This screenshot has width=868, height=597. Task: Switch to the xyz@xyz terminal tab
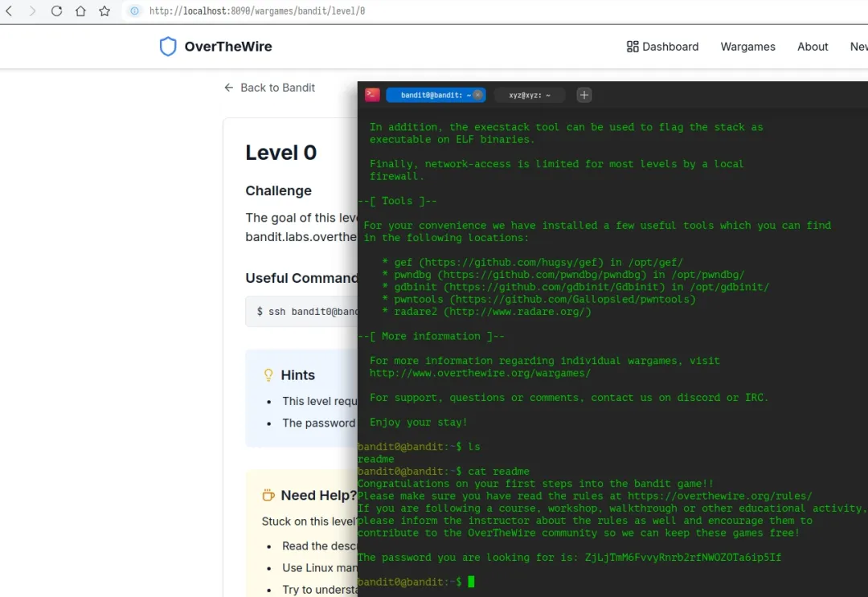(x=529, y=95)
